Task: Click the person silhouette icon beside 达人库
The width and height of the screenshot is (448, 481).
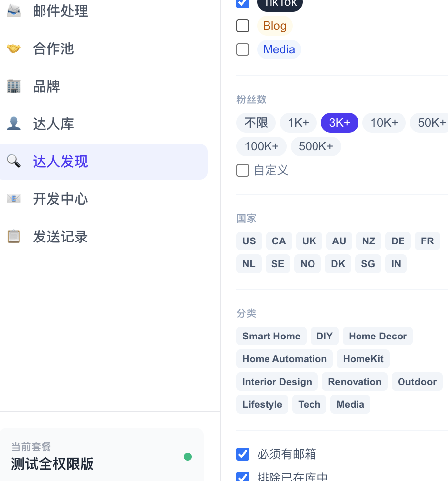Action: (x=14, y=124)
